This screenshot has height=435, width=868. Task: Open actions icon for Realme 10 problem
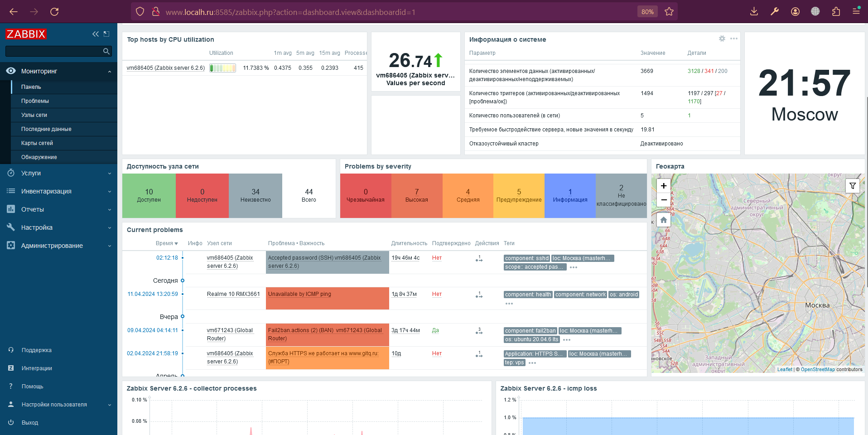pyautogui.click(x=479, y=295)
